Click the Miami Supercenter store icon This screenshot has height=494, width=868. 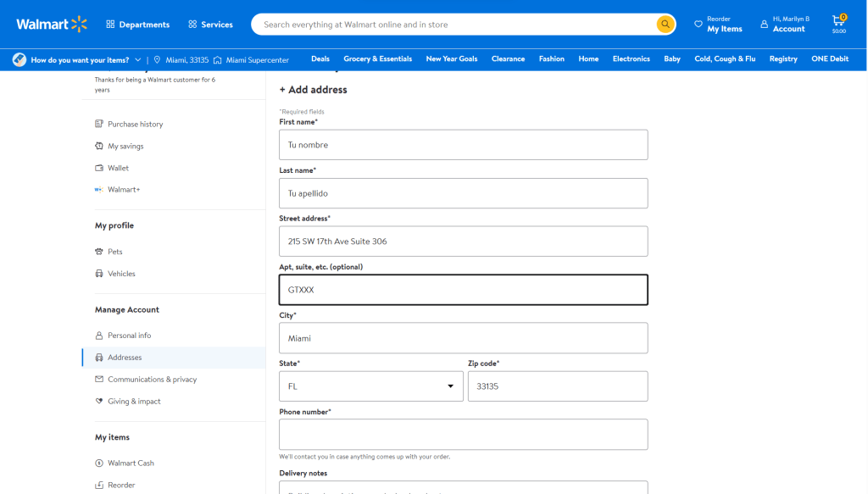[218, 60]
